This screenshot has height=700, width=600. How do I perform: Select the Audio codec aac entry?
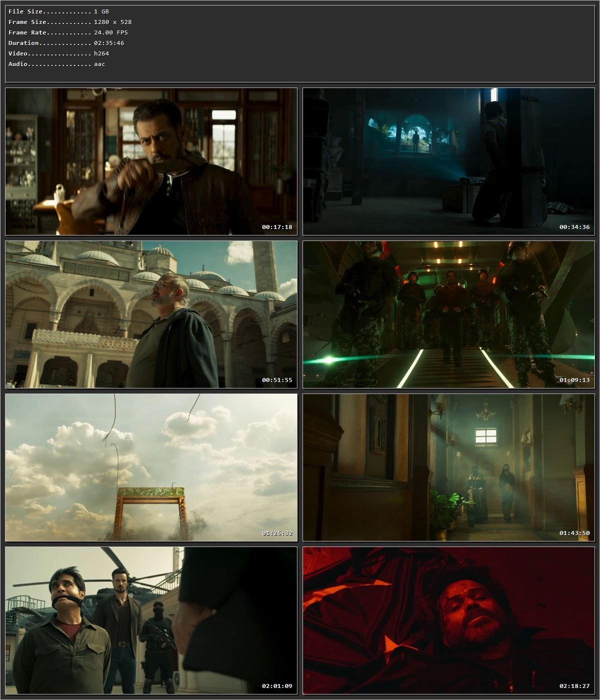click(x=99, y=63)
